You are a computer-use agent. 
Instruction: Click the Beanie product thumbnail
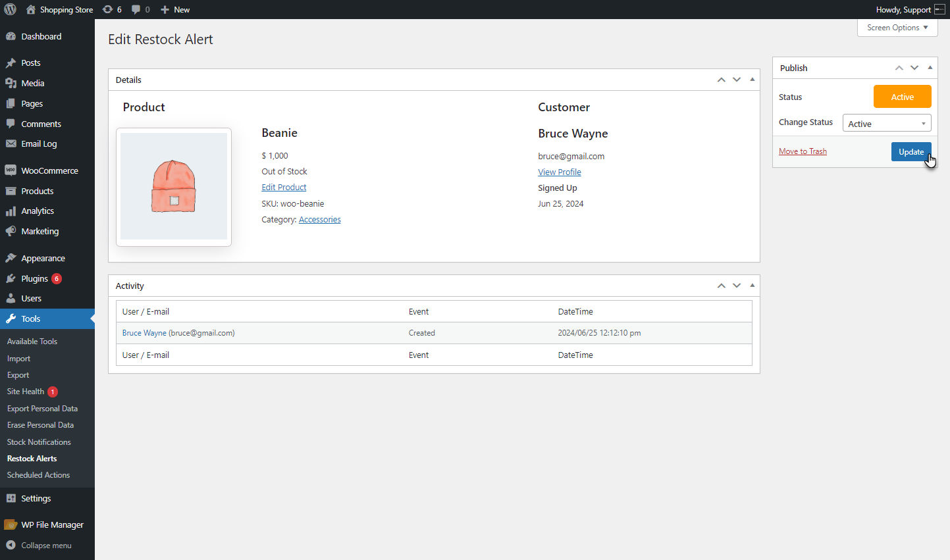174,187
